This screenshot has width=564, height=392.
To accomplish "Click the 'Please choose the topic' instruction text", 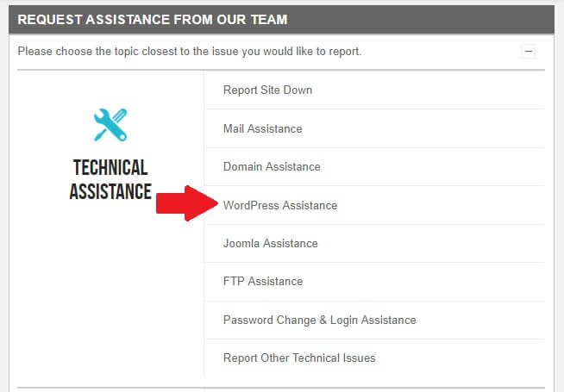I will tap(189, 52).
